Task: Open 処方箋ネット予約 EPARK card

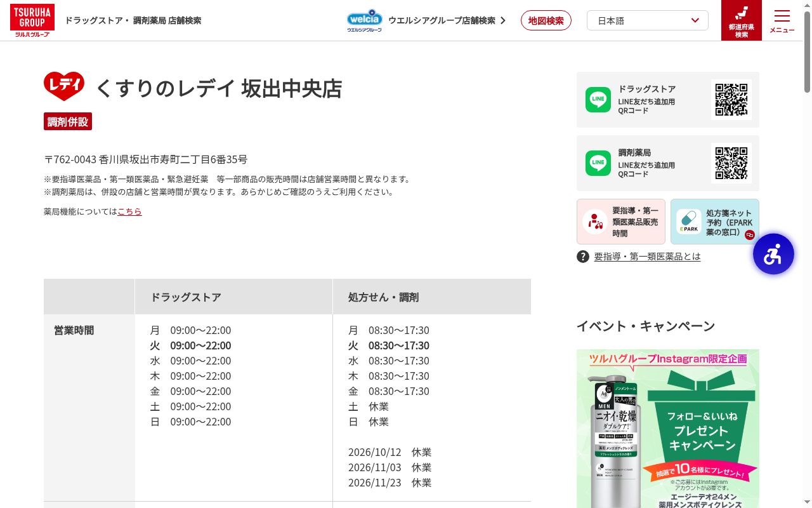Action: (x=715, y=222)
